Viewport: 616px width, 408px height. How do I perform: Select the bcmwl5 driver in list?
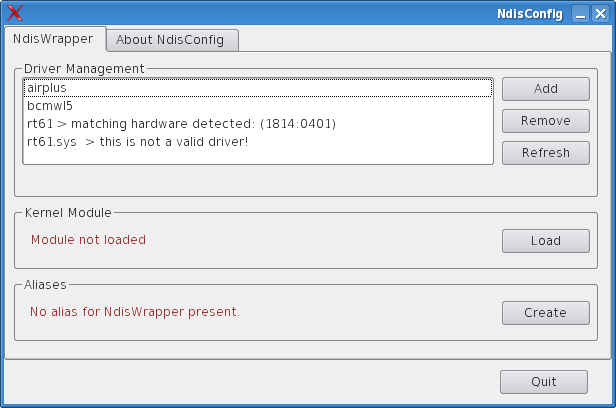coord(258,106)
